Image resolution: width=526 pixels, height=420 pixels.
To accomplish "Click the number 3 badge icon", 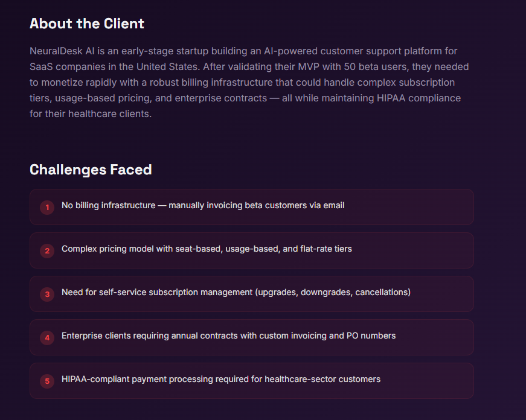I will pyautogui.click(x=47, y=294).
